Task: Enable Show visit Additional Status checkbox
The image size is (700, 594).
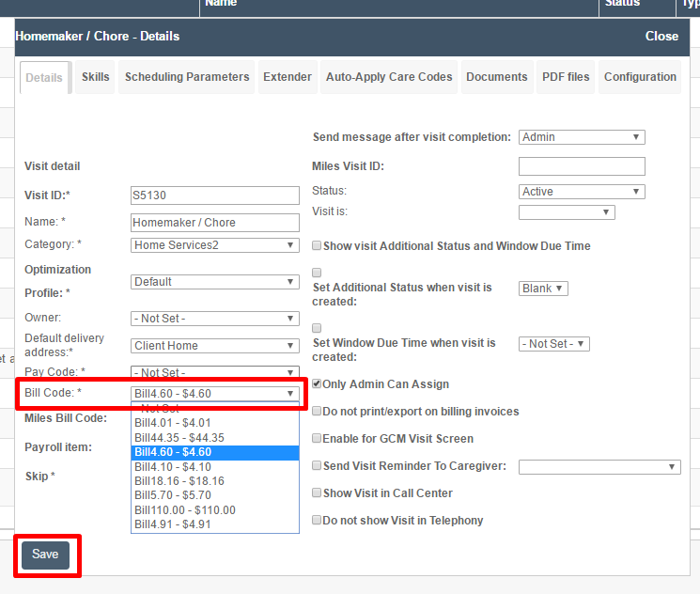Action: 317,245
